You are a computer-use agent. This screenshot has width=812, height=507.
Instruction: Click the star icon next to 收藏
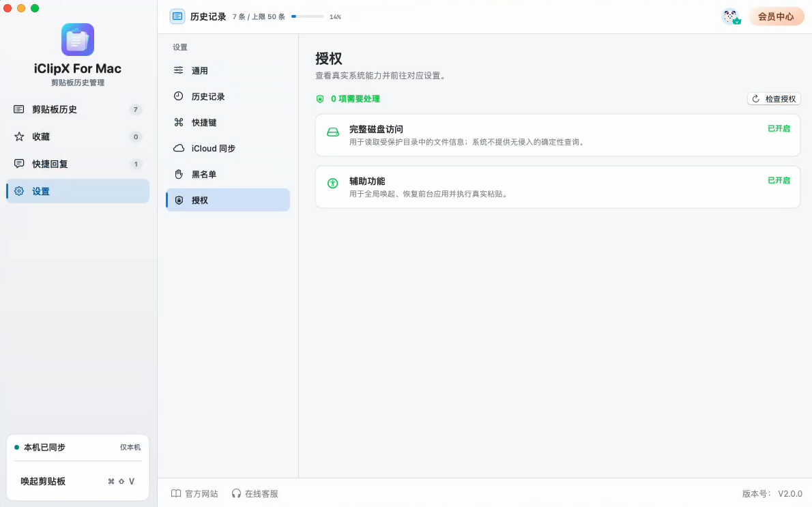point(19,136)
